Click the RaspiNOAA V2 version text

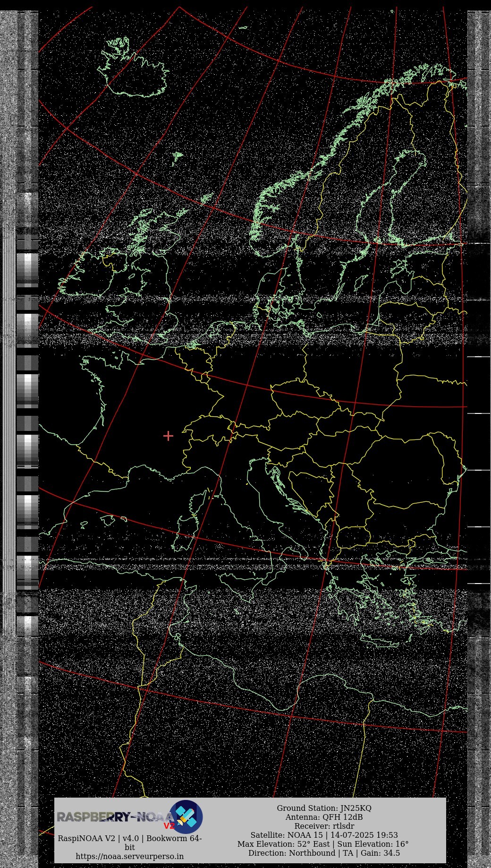(x=130, y=838)
